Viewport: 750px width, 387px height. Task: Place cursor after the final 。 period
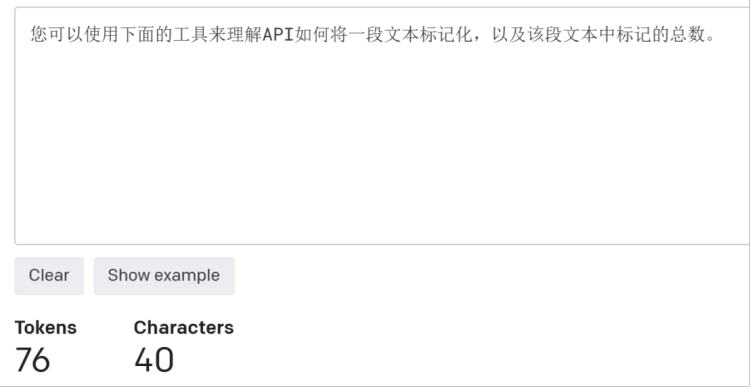tap(716, 35)
